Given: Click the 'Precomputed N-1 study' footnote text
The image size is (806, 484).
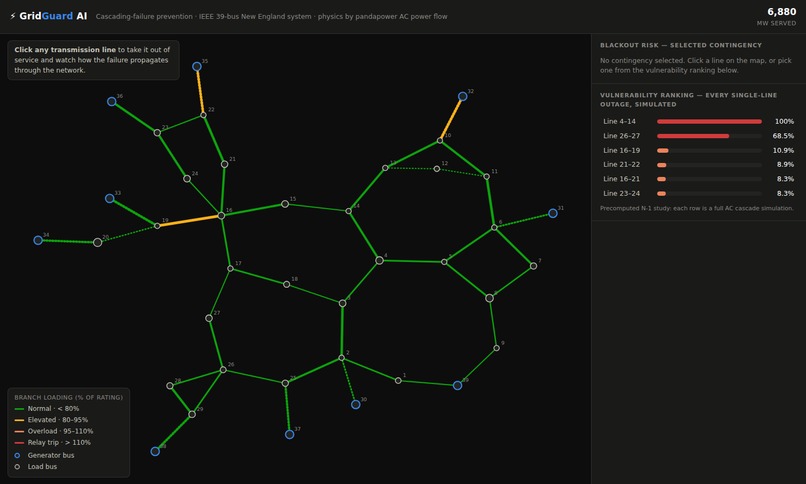Looking at the screenshot, I should pos(697,208).
